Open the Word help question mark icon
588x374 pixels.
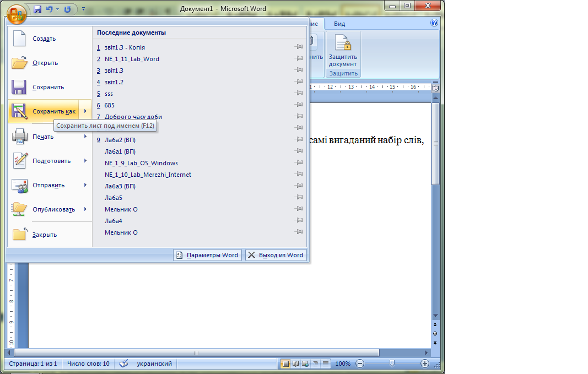tap(434, 23)
